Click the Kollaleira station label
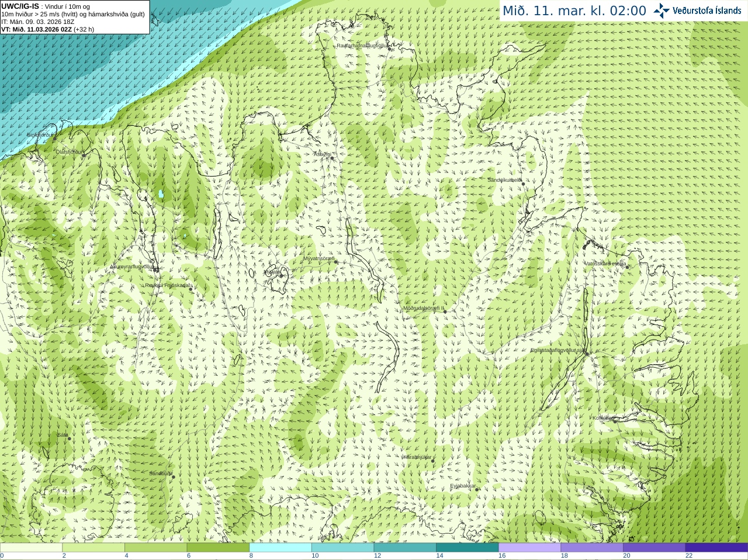The width and height of the screenshot is (748, 560). 603,418
